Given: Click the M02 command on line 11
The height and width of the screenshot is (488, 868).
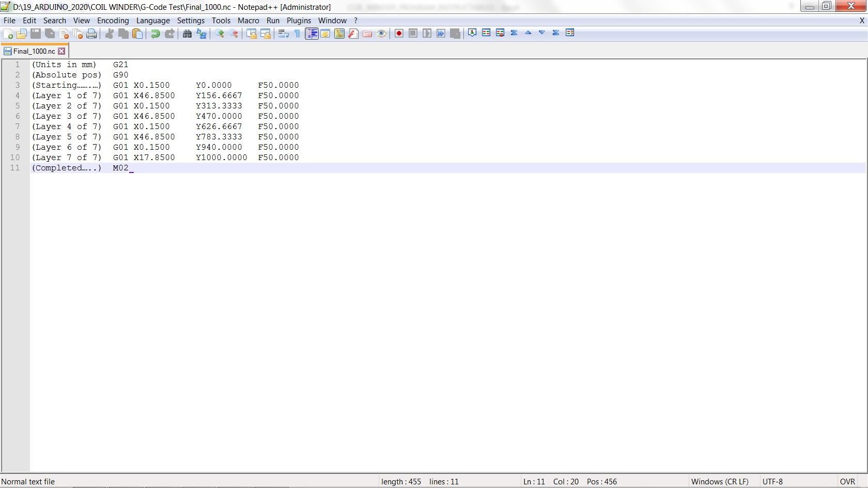Looking at the screenshot, I should coord(120,168).
